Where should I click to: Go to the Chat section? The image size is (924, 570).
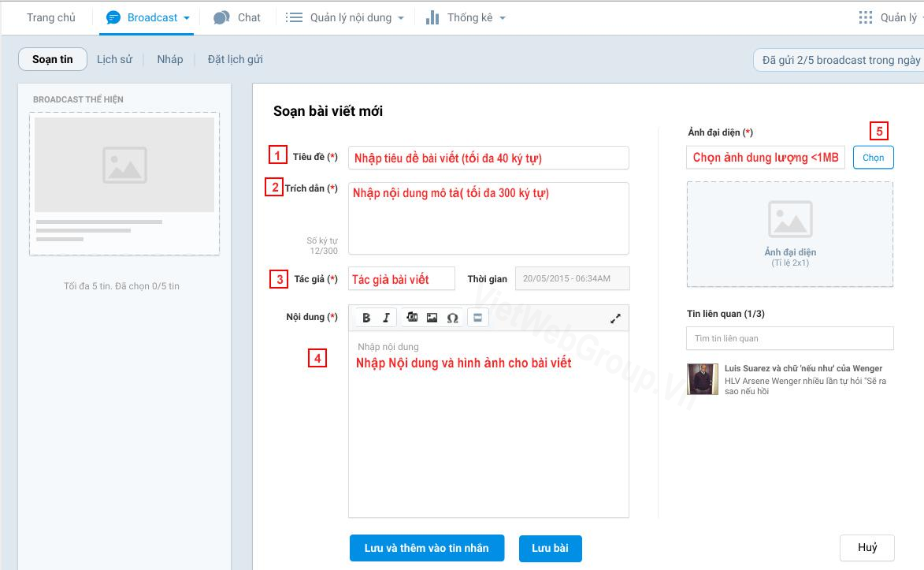point(238,17)
